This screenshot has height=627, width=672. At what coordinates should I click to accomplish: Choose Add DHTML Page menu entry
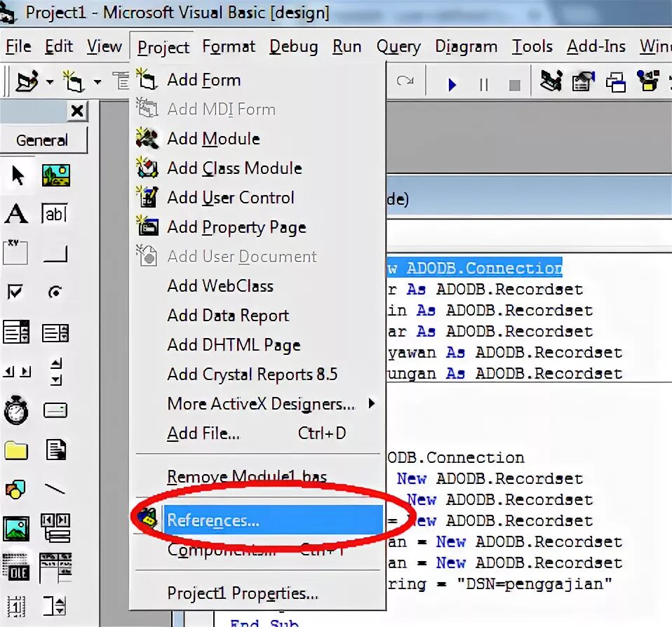point(257,345)
